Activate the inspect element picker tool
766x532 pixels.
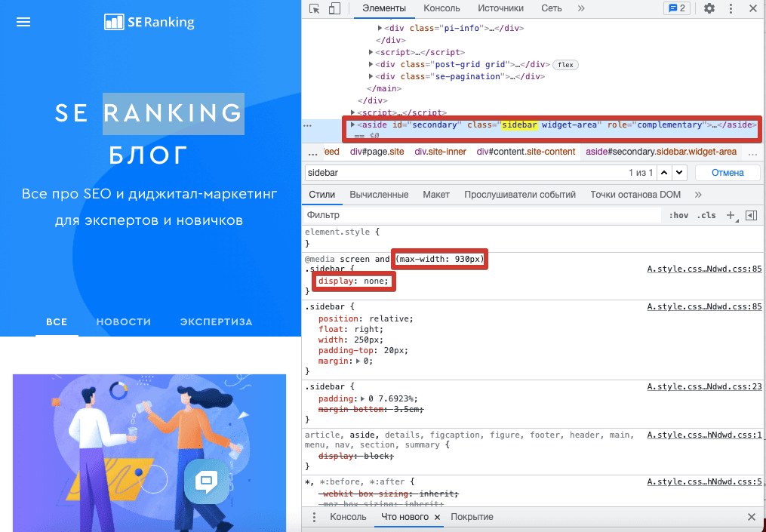tap(315, 8)
